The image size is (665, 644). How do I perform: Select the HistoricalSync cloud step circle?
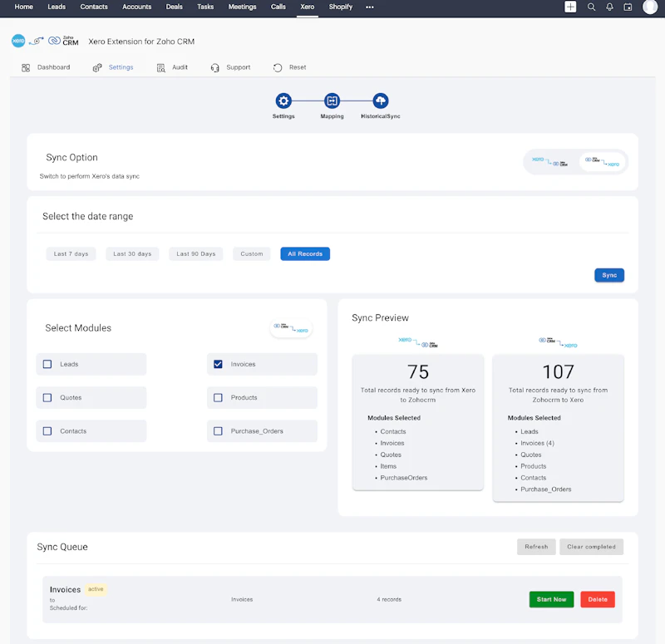point(381,101)
